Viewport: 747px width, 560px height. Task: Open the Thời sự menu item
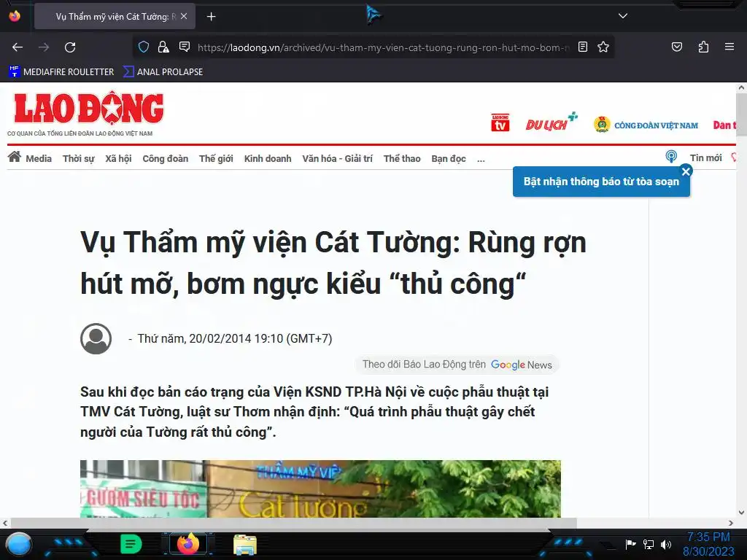[x=79, y=158]
